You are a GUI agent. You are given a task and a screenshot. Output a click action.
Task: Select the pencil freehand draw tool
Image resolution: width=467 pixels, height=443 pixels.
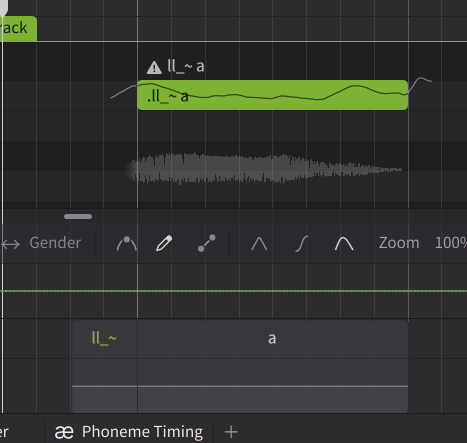[x=164, y=243]
